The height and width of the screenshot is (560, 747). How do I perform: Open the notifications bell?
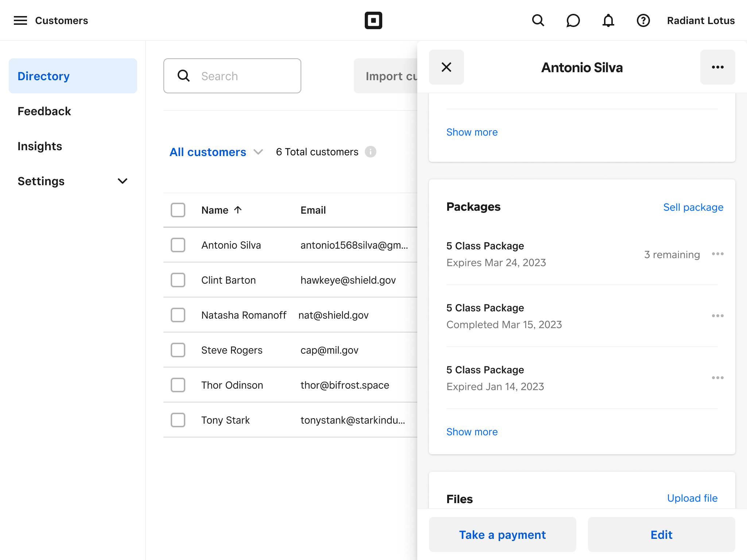pos(608,20)
